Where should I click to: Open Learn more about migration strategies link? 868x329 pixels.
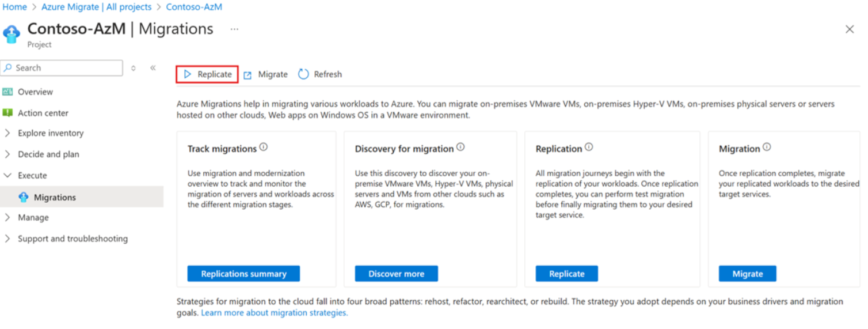275,313
